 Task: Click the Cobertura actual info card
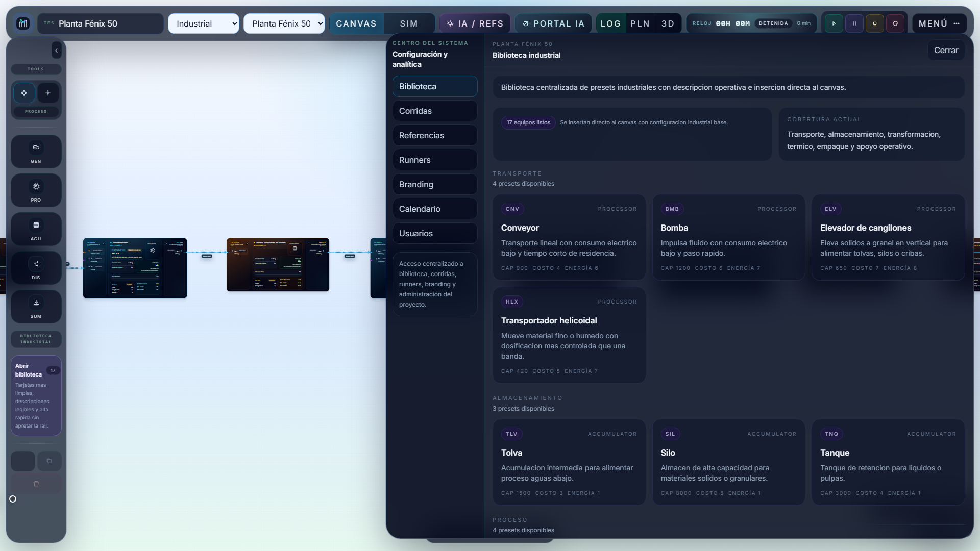pyautogui.click(x=871, y=134)
